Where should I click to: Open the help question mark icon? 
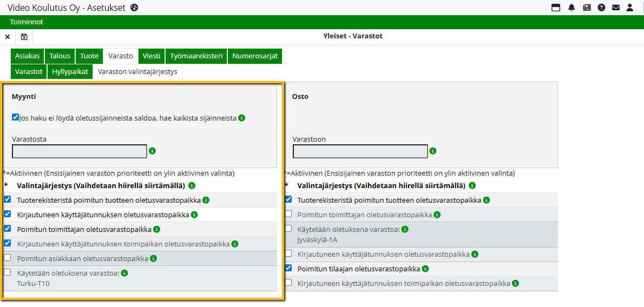coord(601,8)
